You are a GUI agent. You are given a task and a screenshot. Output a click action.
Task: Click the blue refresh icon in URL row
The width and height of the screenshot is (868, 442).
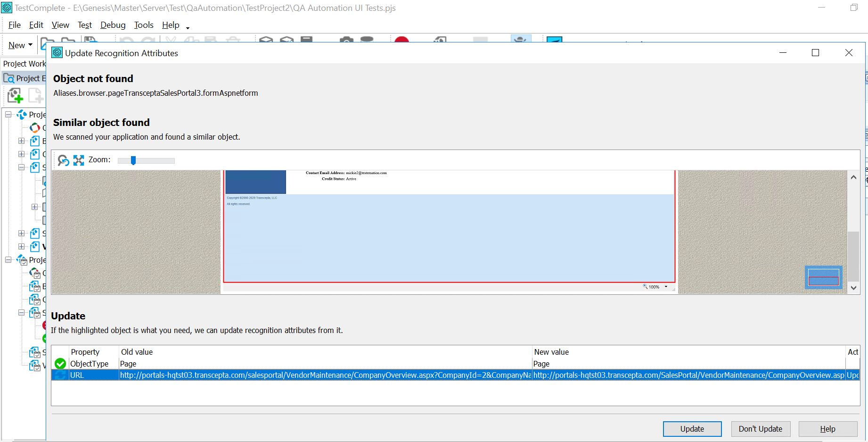tap(60, 375)
